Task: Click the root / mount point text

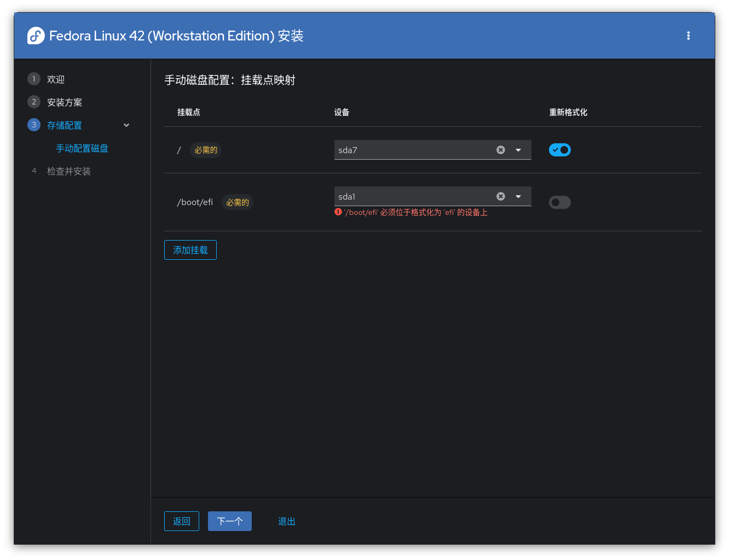Action: coord(179,150)
